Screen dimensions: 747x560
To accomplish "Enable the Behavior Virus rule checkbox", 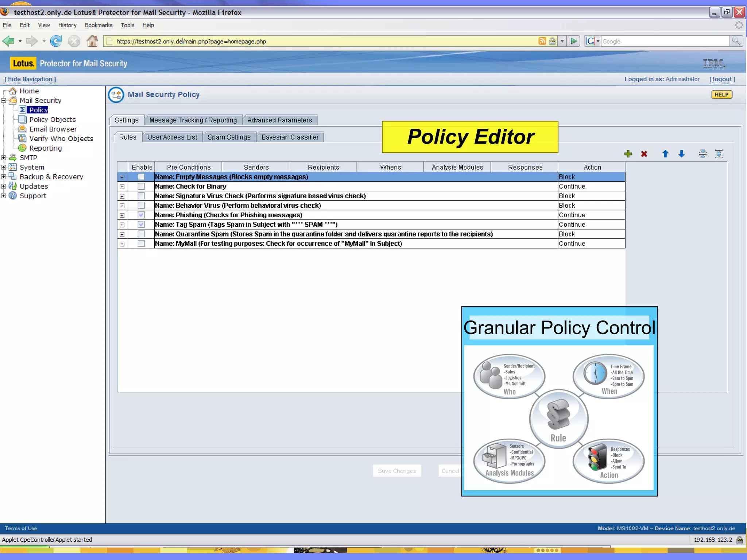I will pos(141,205).
